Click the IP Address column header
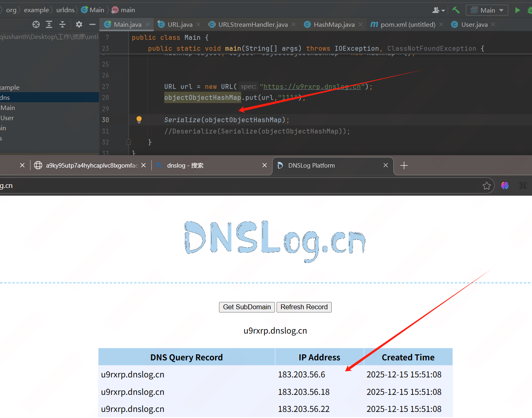This screenshot has height=418, width=532. coord(320,357)
